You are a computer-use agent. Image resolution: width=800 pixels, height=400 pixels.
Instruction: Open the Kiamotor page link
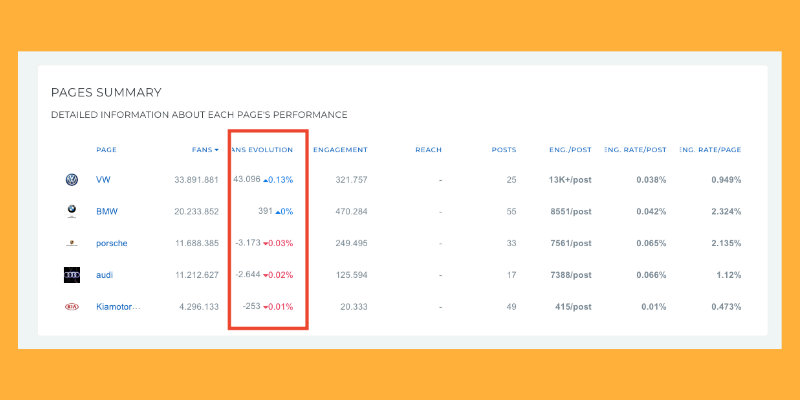(118, 307)
